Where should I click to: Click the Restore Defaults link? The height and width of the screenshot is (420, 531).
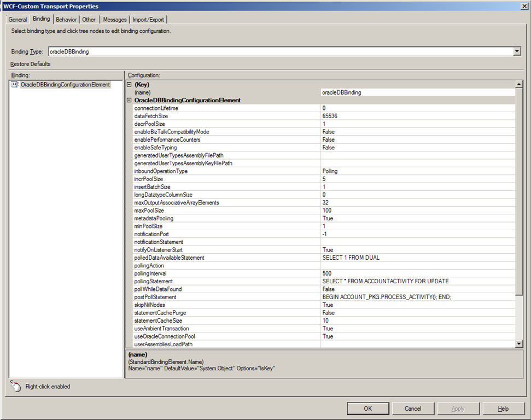click(31, 64)
